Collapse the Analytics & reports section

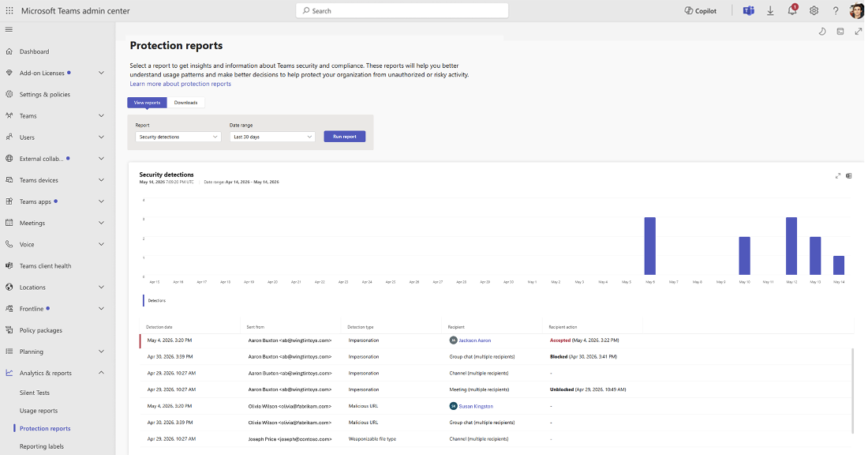[x=101, y=373]
